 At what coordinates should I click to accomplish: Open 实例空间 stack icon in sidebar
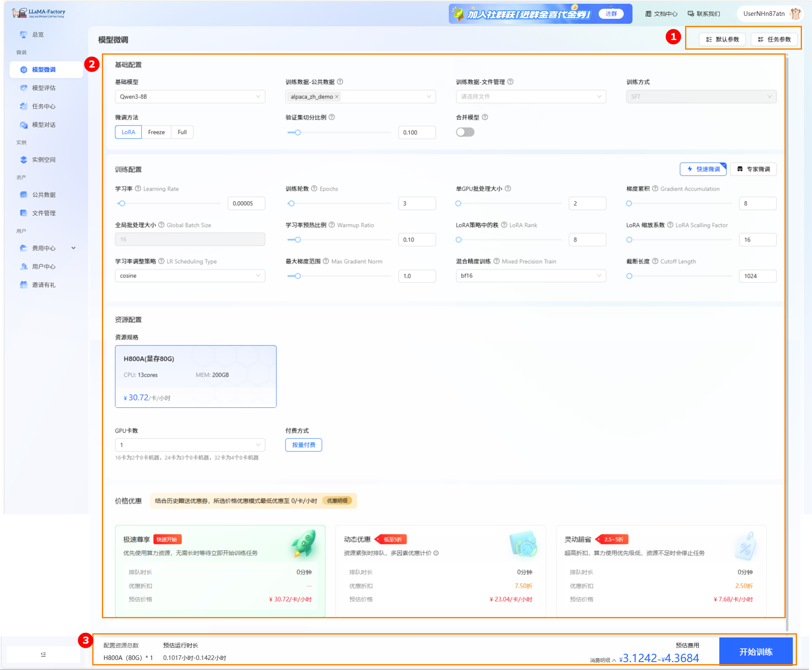[24, 159]
